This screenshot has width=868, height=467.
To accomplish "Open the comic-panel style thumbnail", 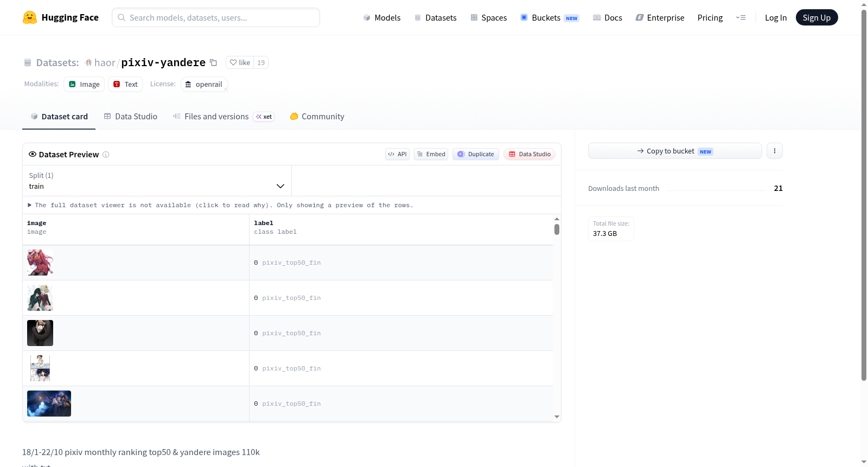I will 40,368.
